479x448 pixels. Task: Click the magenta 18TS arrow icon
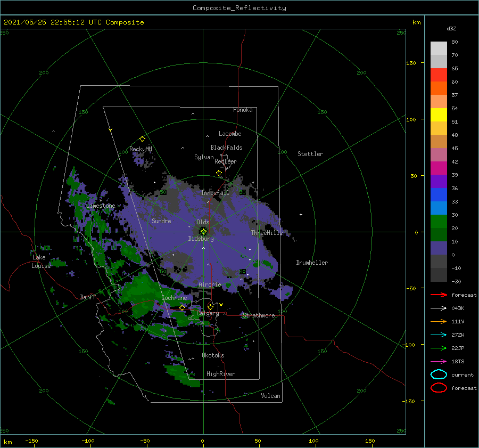coord(439,362)
